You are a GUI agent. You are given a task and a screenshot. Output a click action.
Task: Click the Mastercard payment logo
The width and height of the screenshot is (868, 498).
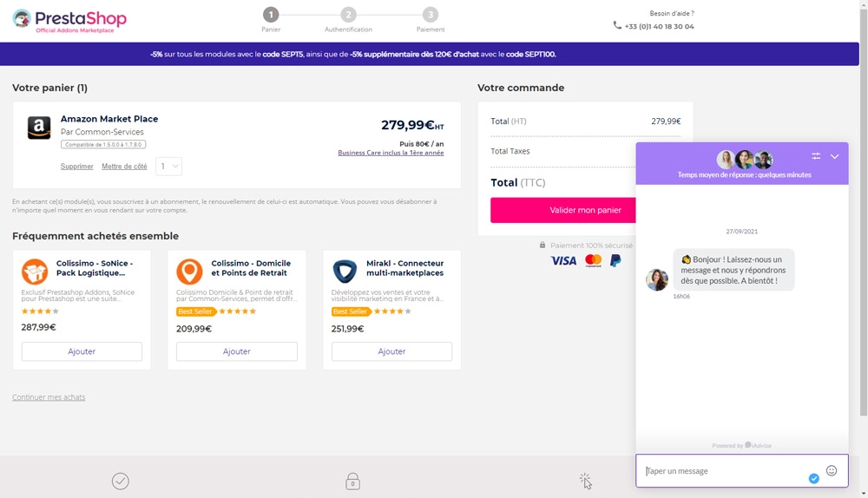coord(594,260)
